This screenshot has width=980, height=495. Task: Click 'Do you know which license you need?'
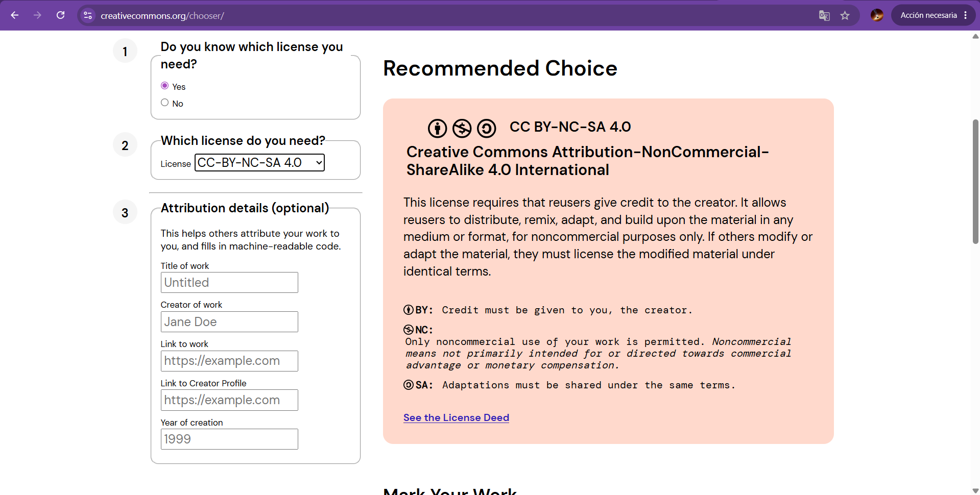[252, 55]
